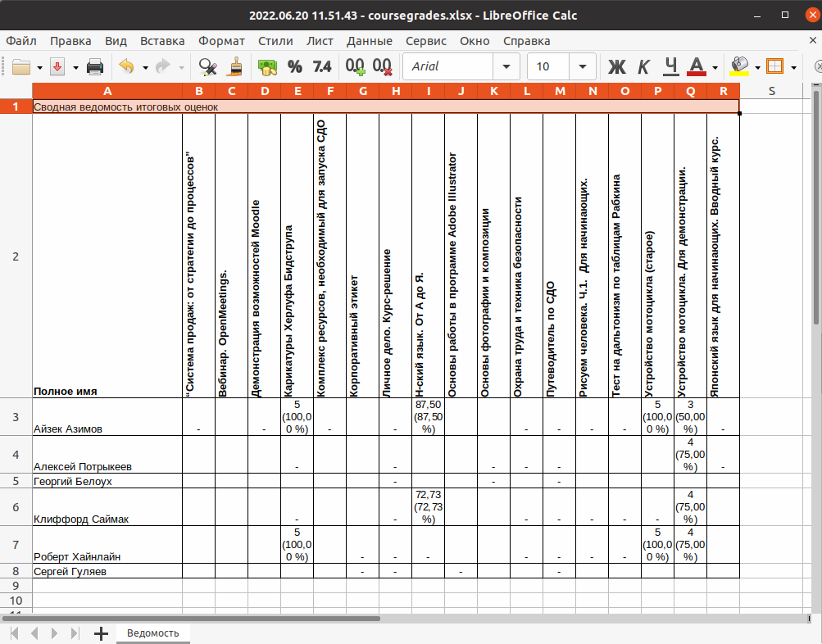Apply percent number format

tap(295, 66)
